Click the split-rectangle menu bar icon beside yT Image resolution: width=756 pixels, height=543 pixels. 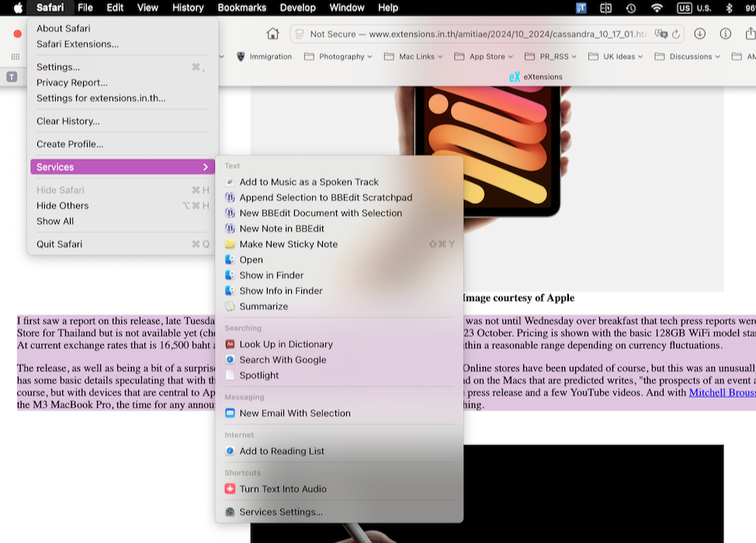[605, 8]
